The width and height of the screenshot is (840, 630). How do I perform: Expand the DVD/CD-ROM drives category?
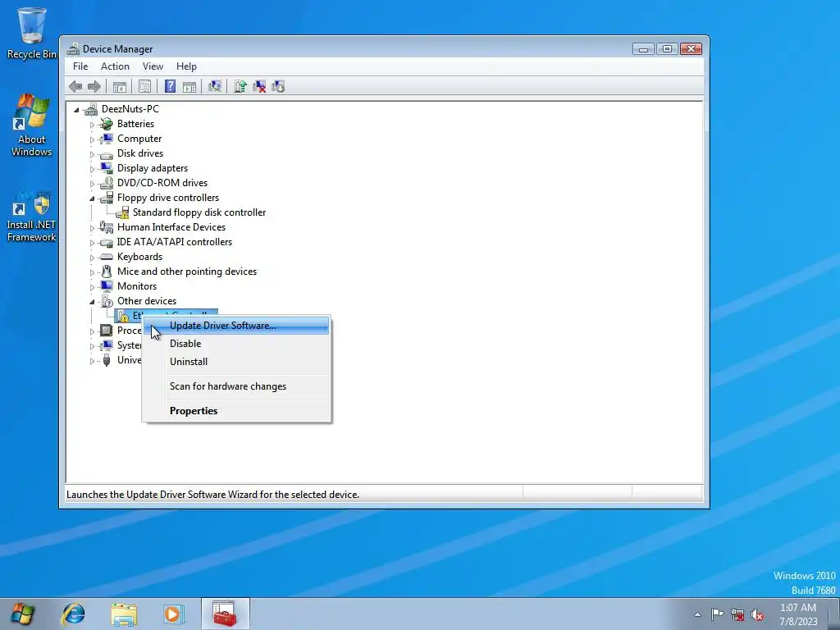point(92,184)
